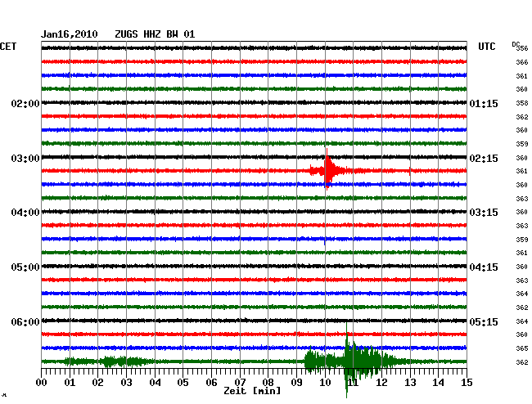
Task: Click the red seismic event burst near minute 10
Action: coord(327,169)
